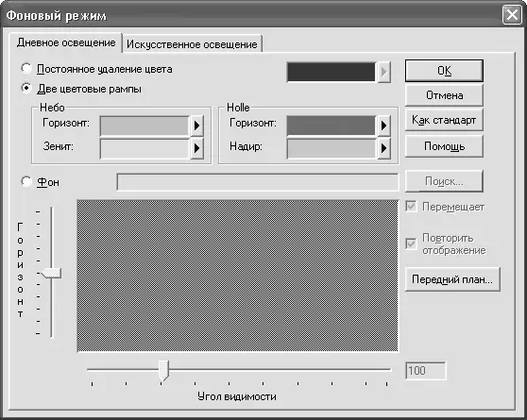Image resolution: width=527 pixels, height=420 pixels.
Task: Open arrow next to Небо Горизонт color
Action: [197, 126]
